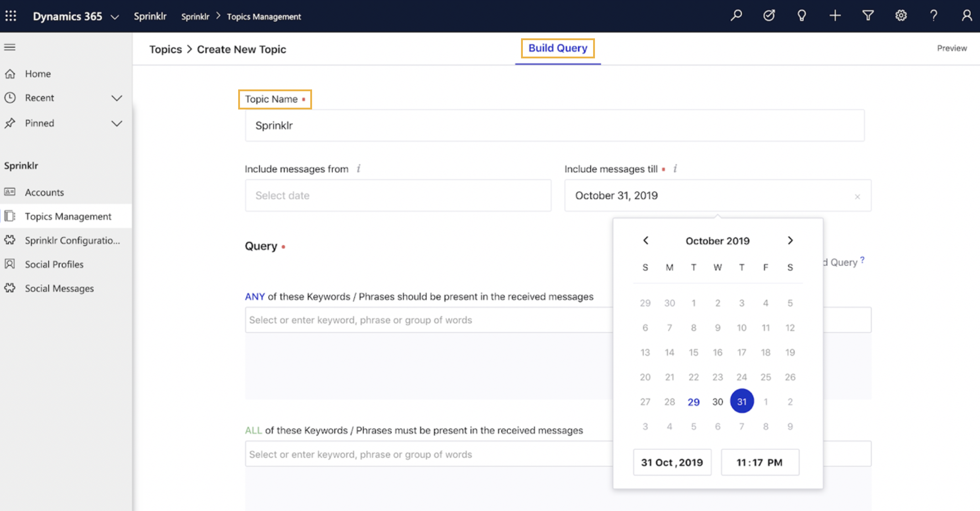Expand the Pinned section chevron

117,123
